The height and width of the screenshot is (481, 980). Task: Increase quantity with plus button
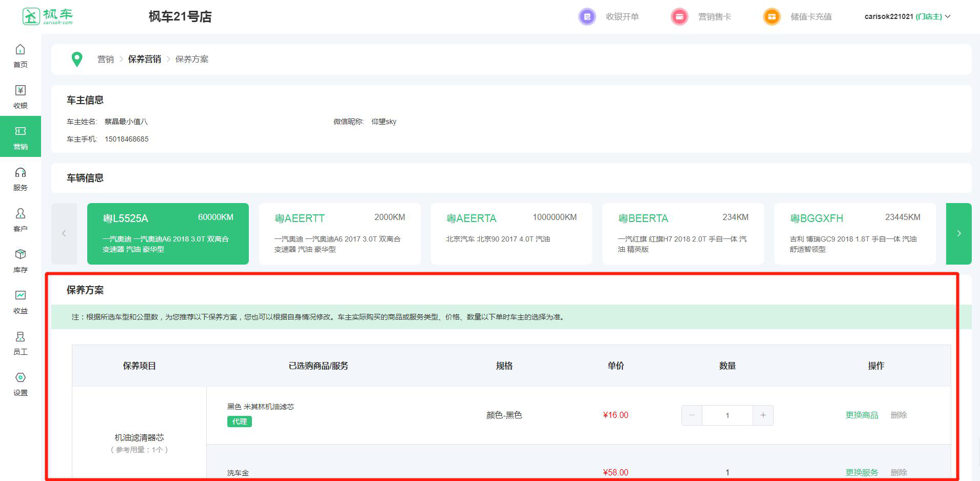coord(763,415)
